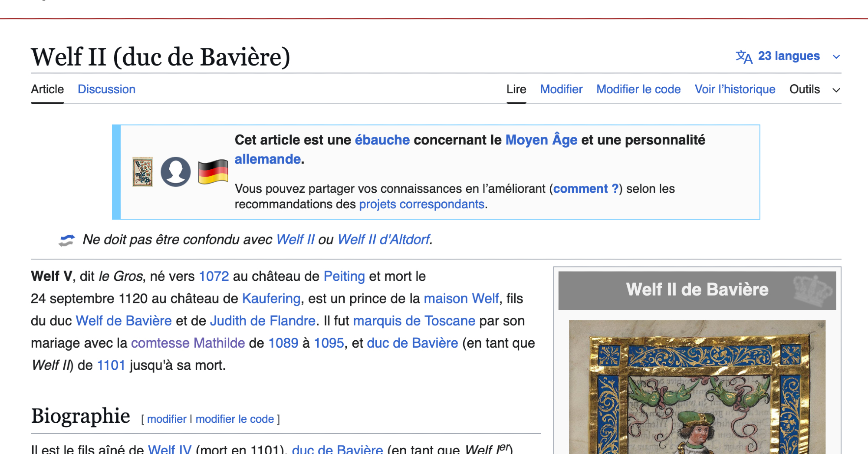
Task: Open the marquis de Toscane link
Action: [x=414, y=321]
